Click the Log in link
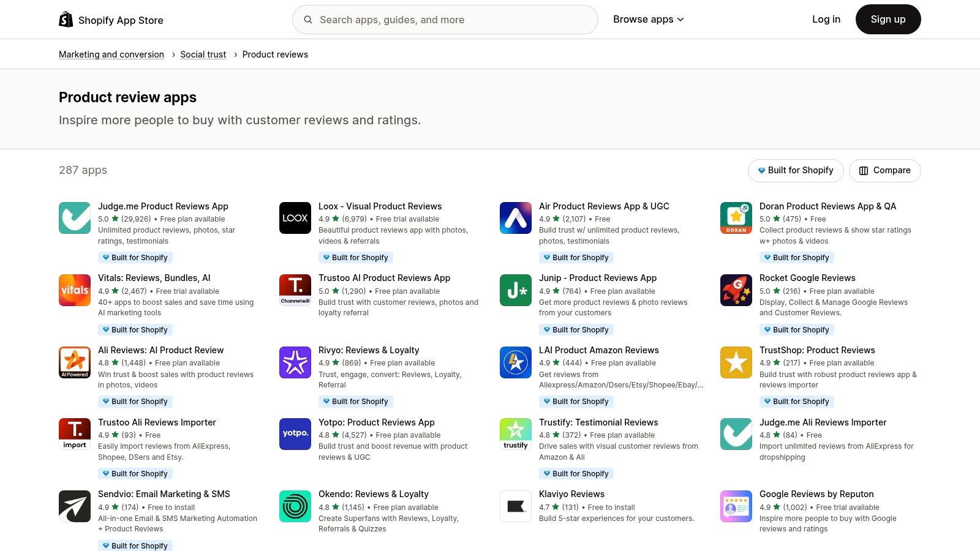Viewport: 980px width, 551px height. click(x=826, y=19)
